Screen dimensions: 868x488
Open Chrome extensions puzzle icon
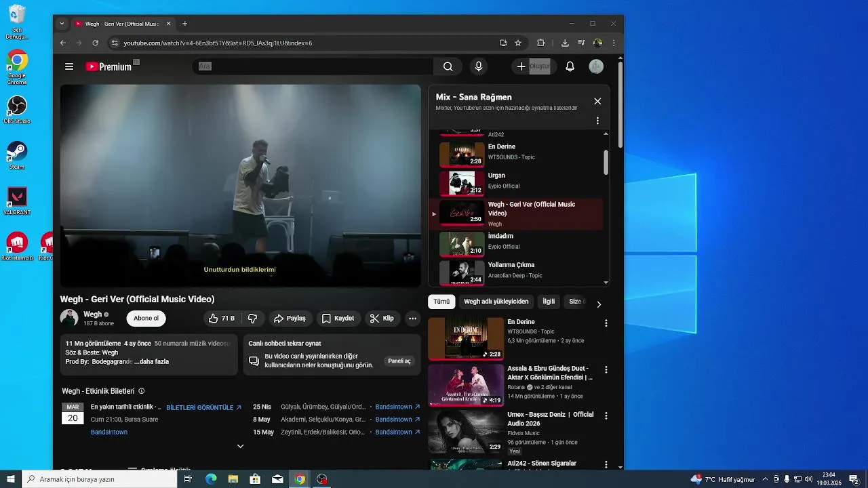tap(540, 43)
